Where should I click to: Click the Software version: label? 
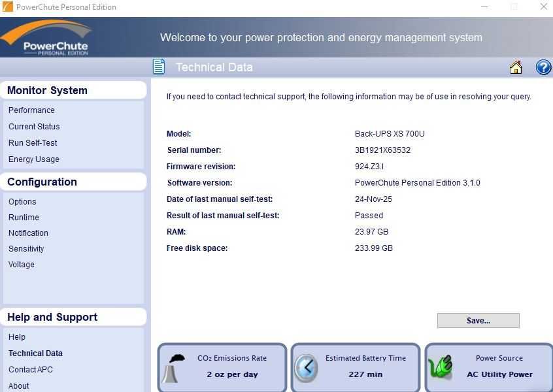coord(199,182)
